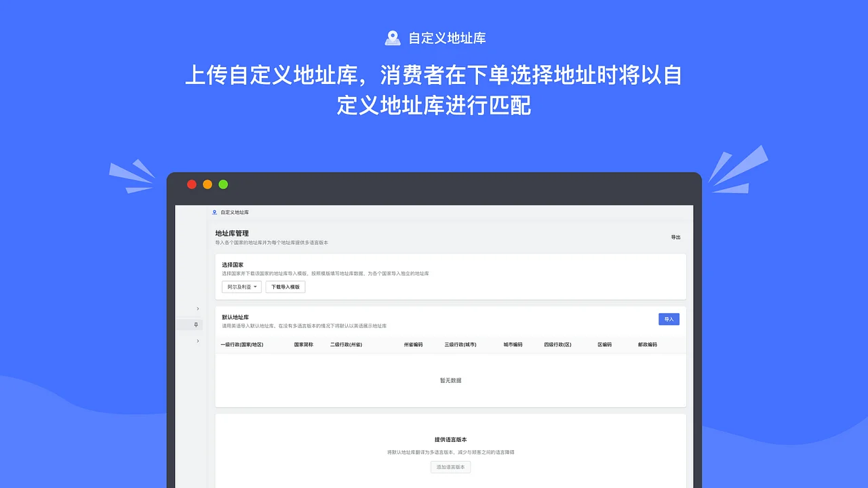This screenshot has height=488, width=868.
Task: Expand the bottom chevron in the left sidebar
Action: pos(197,341)
